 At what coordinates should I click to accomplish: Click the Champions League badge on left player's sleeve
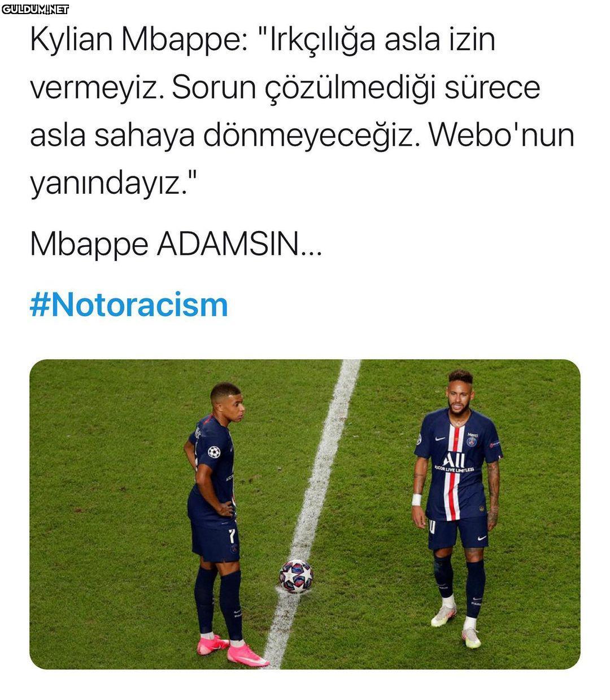coord(213,452)
